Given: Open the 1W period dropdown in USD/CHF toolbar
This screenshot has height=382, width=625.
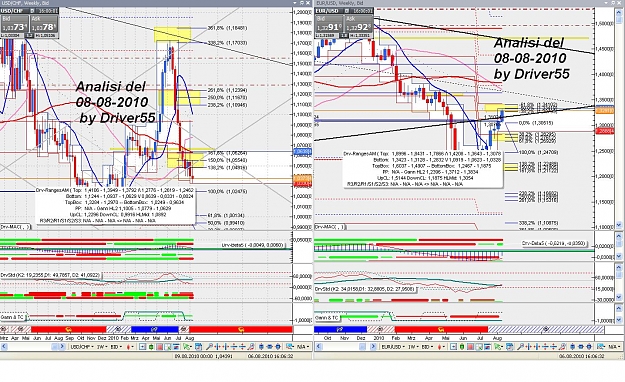Looking at the screenshot, I should [x=102, y=347].
